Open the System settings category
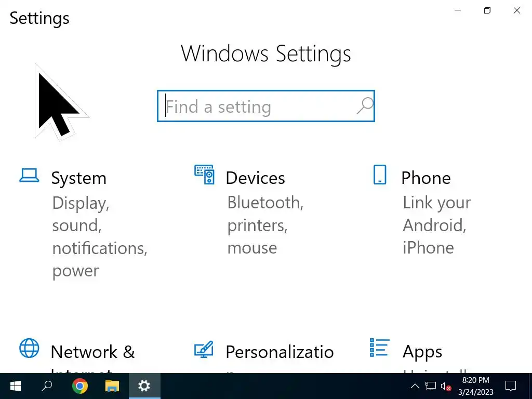The width and height of the screenshot is (532, 399). pyautogui.click(x=78, y=178)
